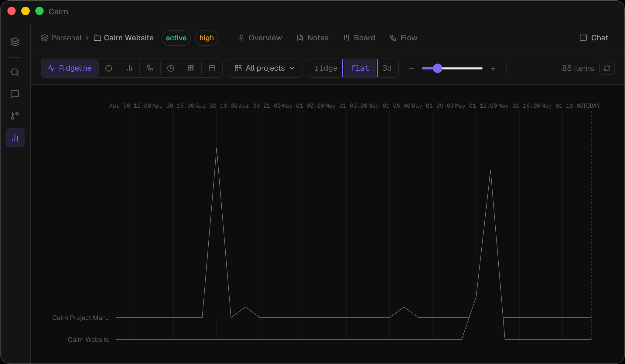Minimize the Cairn window with yellow button
625x364 pixels.
tap(26, 11)
